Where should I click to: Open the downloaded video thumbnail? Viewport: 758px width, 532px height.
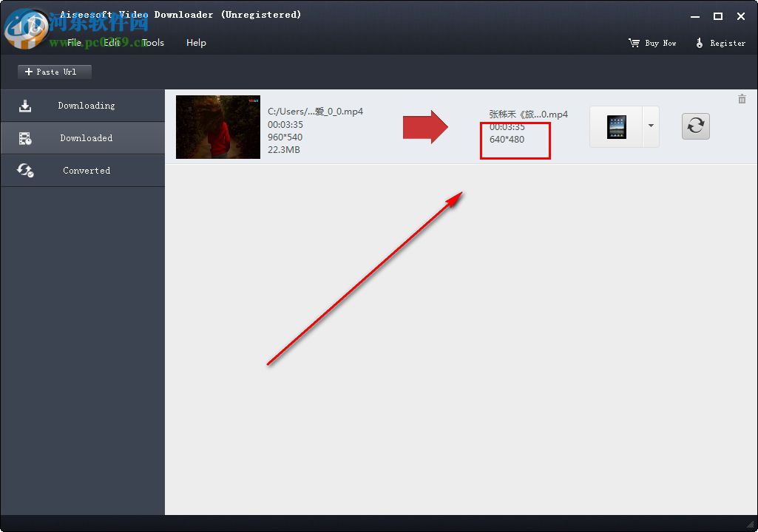[217, 126]
